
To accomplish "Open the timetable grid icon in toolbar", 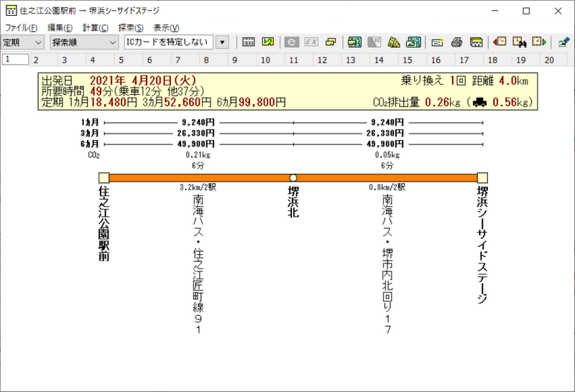I will pos(248,42).
